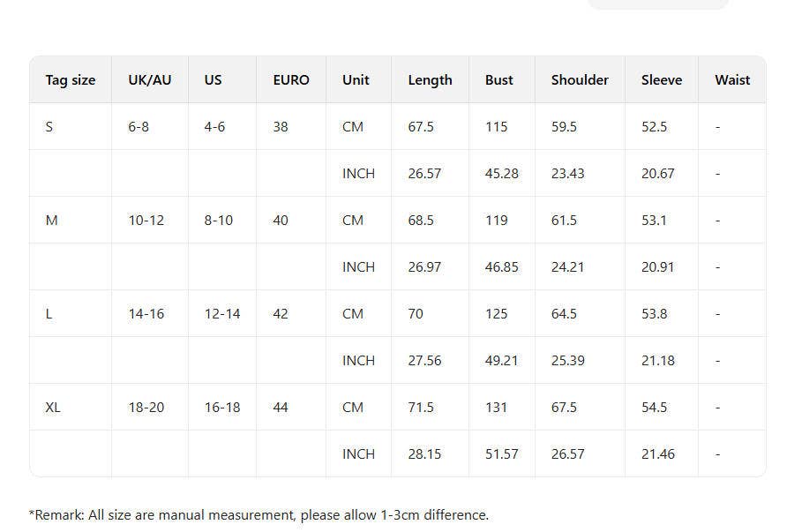The height and width of the screenshot is (532, 787).
Task: Click the US size 8-10 cell
Action: pyautogui.click(x=219, y=221)
